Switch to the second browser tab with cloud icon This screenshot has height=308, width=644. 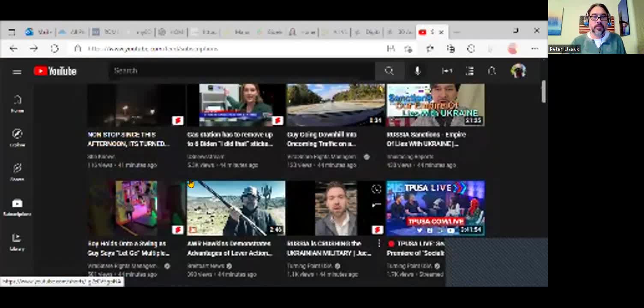[x=72, y=32]
